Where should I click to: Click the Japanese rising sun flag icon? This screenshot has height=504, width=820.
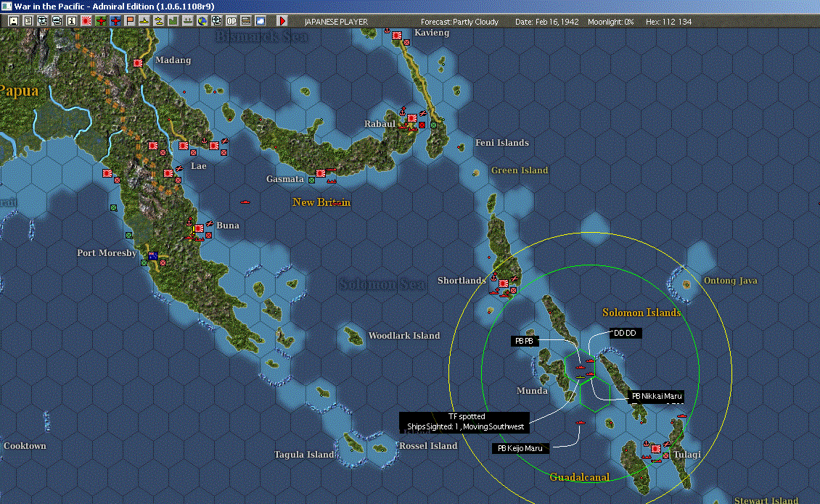pos(86,21)
